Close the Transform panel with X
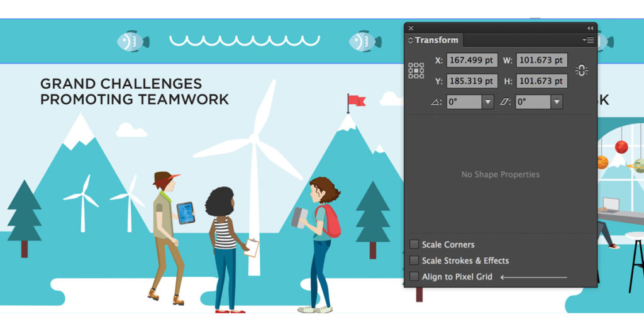 point(411,28)
